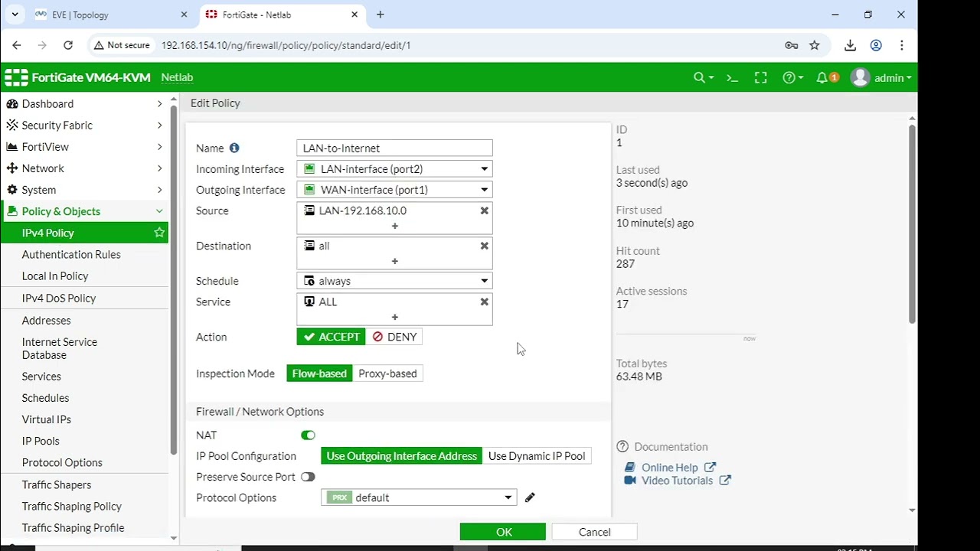Cancel editing the policy
Image resolution: width=980 pixels, height=551 pixels.
pyautogui.click(x=594, y=532)
